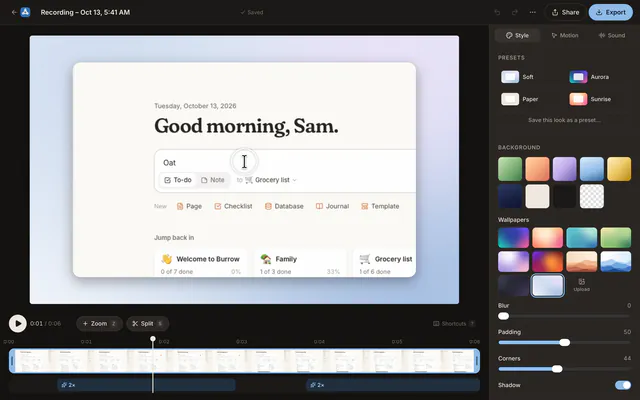Click the Play button
Viewport: 640px width, 400px height.
tap(18, 324)
